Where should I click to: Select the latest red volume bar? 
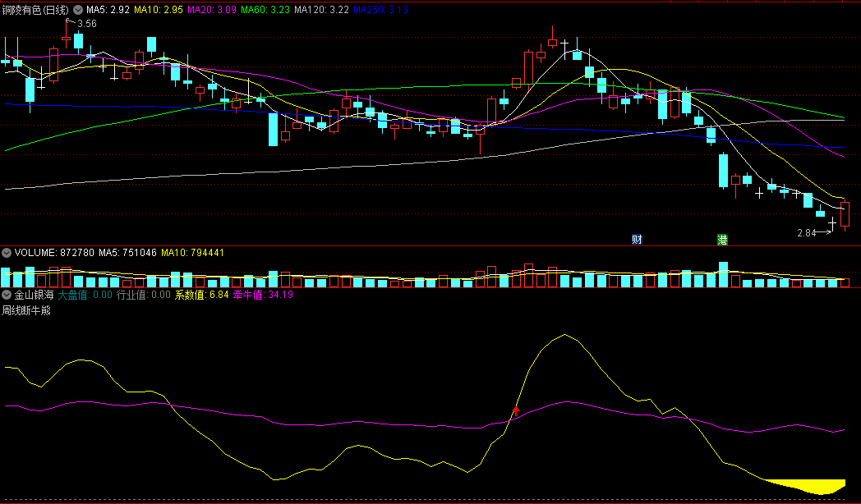(x=845, y=283)
